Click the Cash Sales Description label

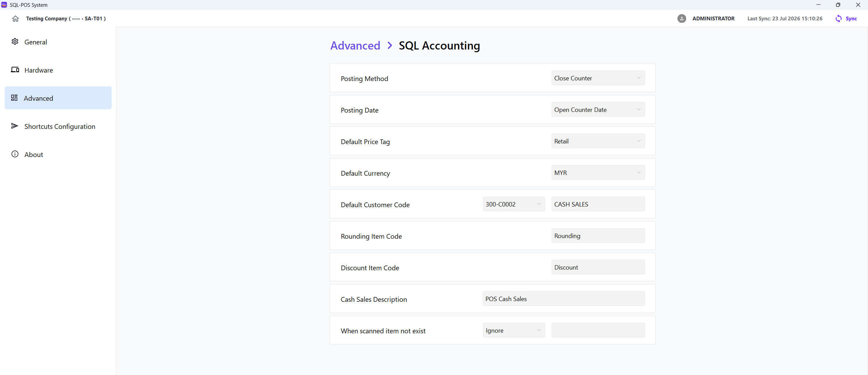(x=374, y=299)
